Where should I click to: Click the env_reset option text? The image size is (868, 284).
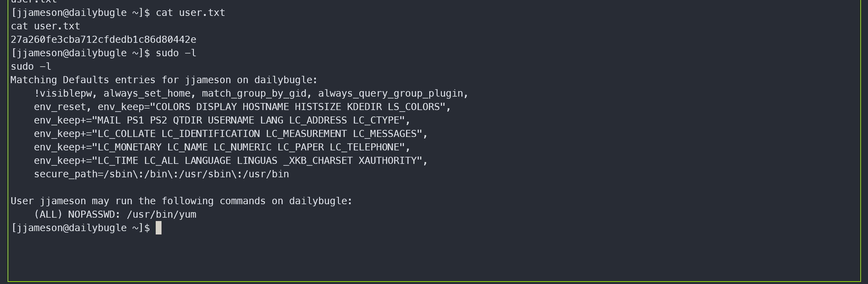[x=60, y=107]
